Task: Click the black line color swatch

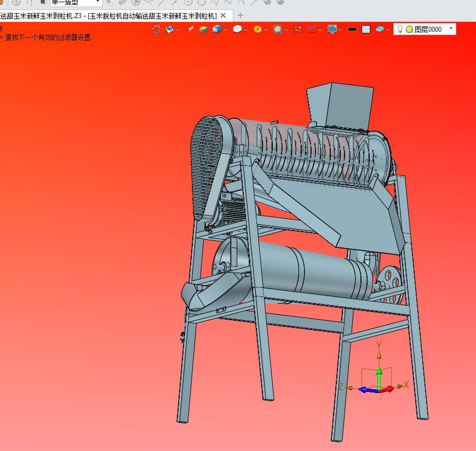Action: click(x=352, y=30)
